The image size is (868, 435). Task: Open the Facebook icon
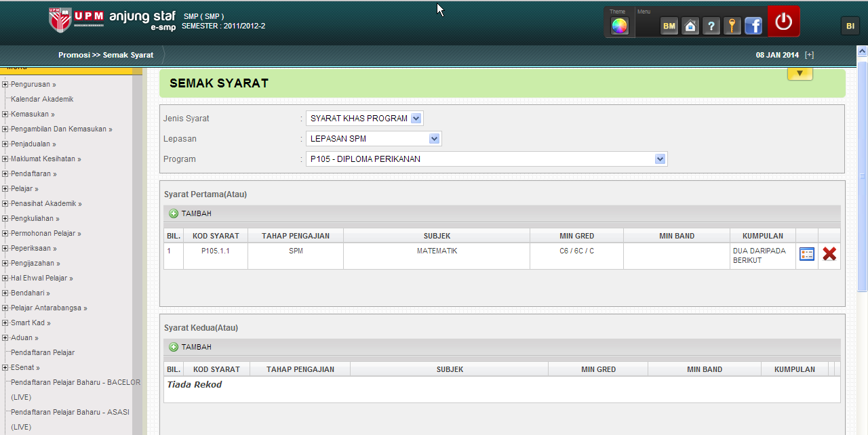[753, 26]
